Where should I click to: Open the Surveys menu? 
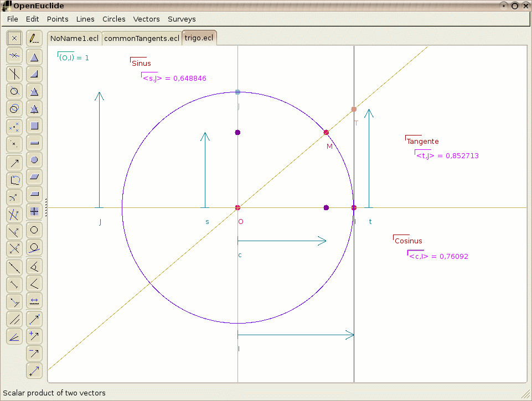click(x=182, y=19)
